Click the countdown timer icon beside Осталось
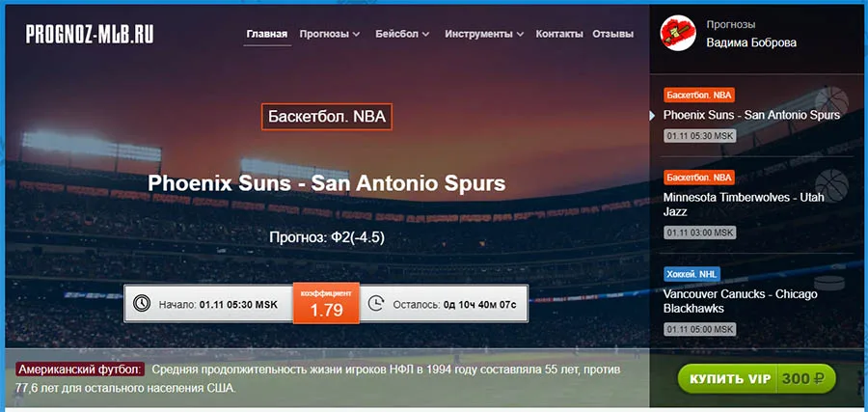Viewport: 868px width, 412px height. [376, 303]
